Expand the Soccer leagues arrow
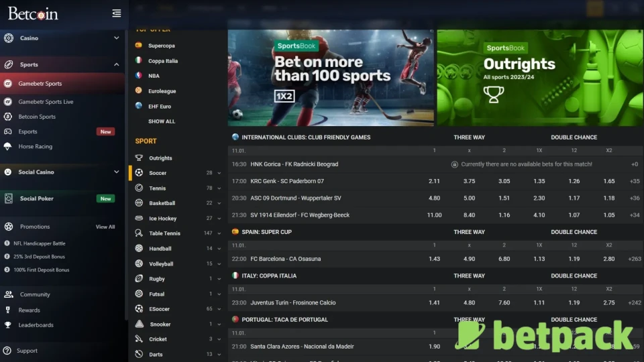Screen dimensions: 644x362 coord(219,173)
